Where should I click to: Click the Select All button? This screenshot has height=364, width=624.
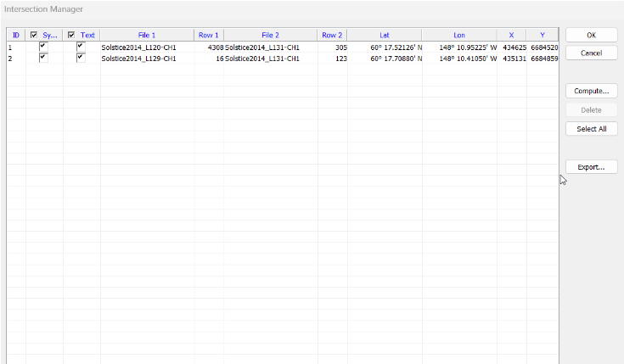[592, 129]
